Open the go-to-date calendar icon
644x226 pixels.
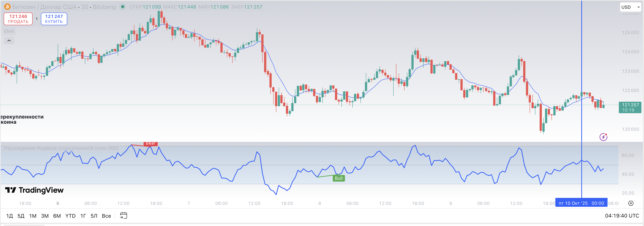click(123, 215)
